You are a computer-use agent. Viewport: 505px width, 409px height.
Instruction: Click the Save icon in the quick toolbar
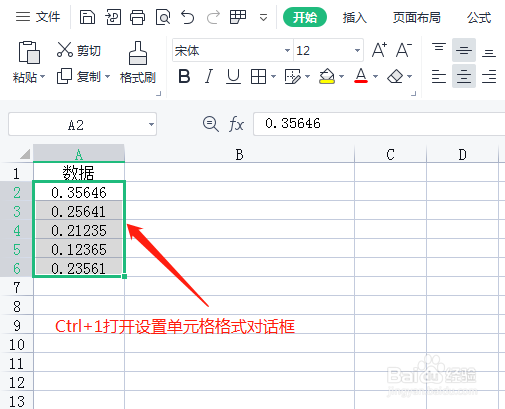click(x=87, y=17)
